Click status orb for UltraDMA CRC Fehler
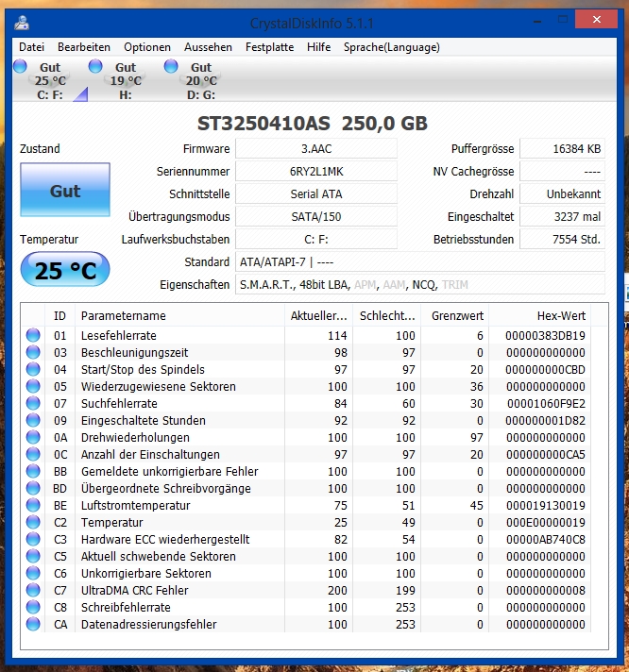The width and height of the screenshot is (629, 672). [33, 590]
